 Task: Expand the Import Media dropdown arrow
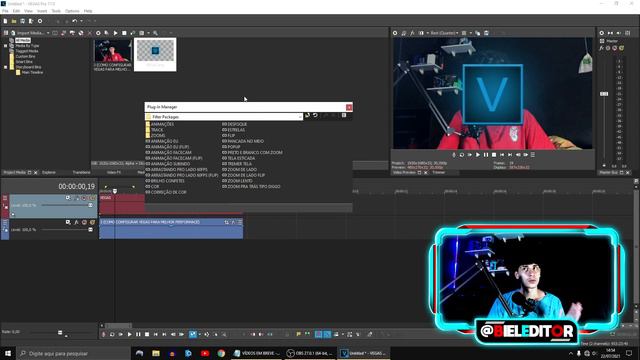(x=48, y=33)
